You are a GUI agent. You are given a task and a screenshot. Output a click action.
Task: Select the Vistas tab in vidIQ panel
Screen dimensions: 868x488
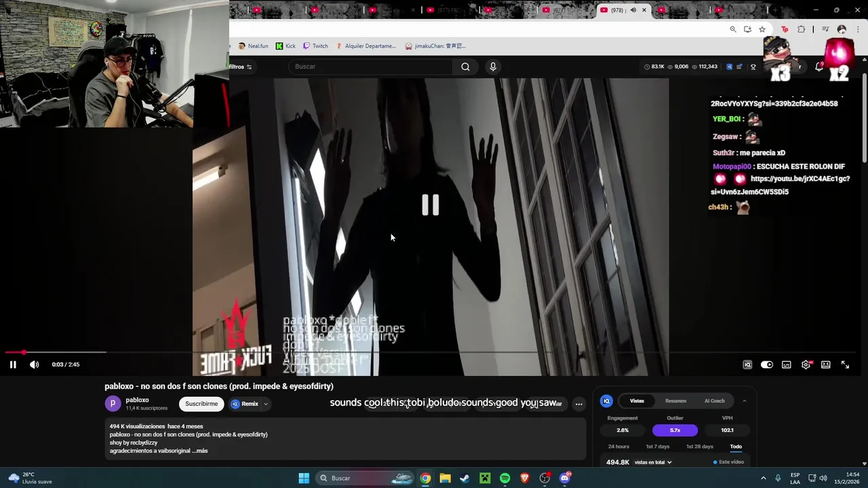pyautogui.click(x=637, y=401)
